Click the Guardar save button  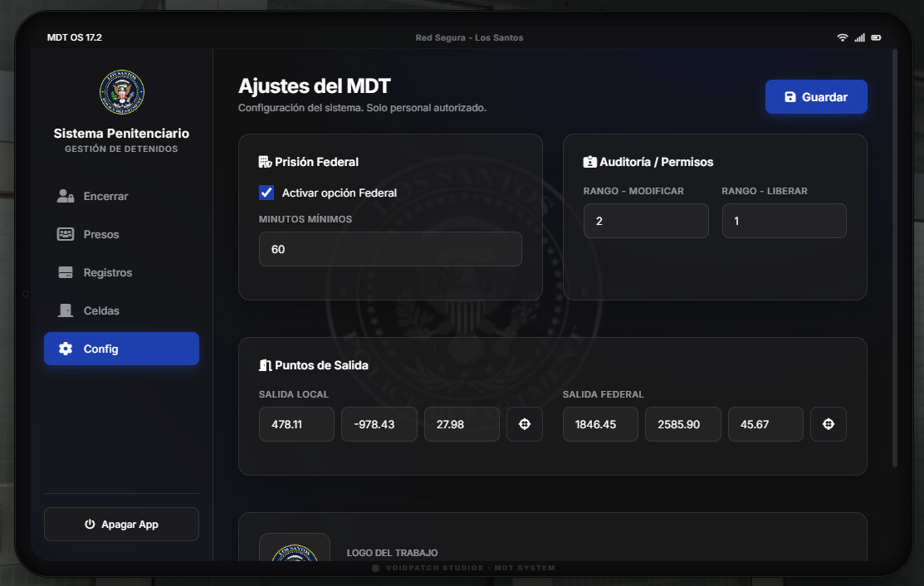[816, 96]
